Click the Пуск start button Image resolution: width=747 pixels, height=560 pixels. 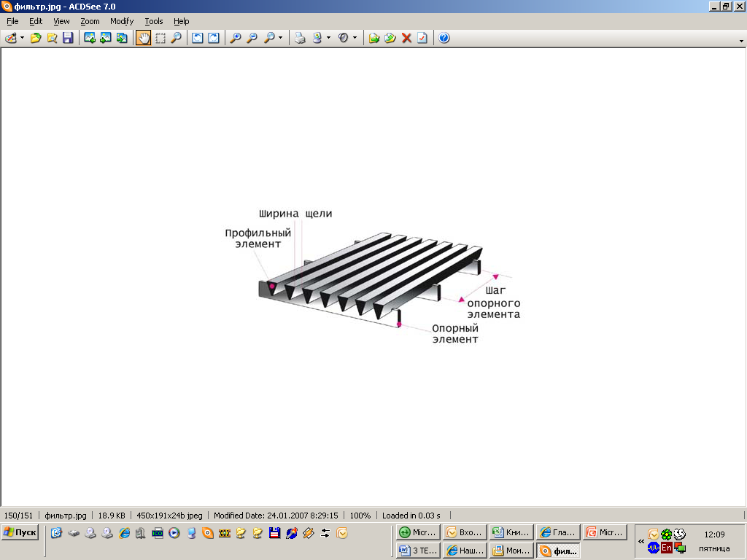point(20,532)
